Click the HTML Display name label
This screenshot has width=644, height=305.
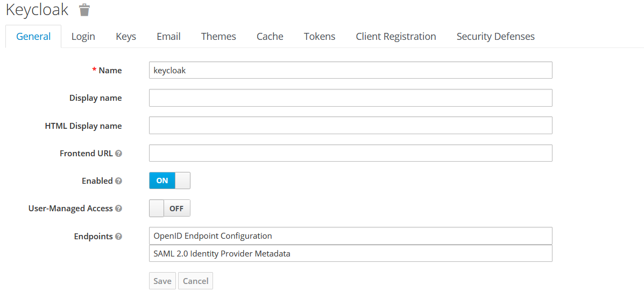pyautogui.click(x=83, y=126)
